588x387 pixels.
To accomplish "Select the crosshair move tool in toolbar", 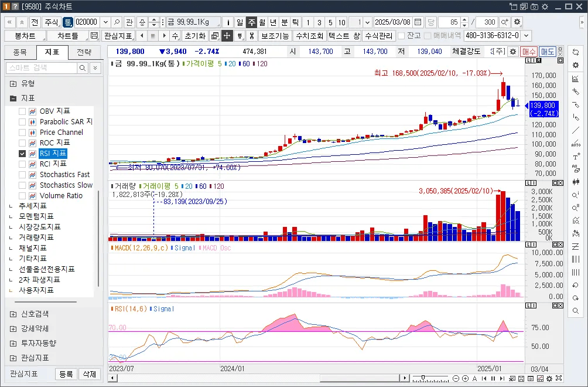I will [x=227, y=36].
